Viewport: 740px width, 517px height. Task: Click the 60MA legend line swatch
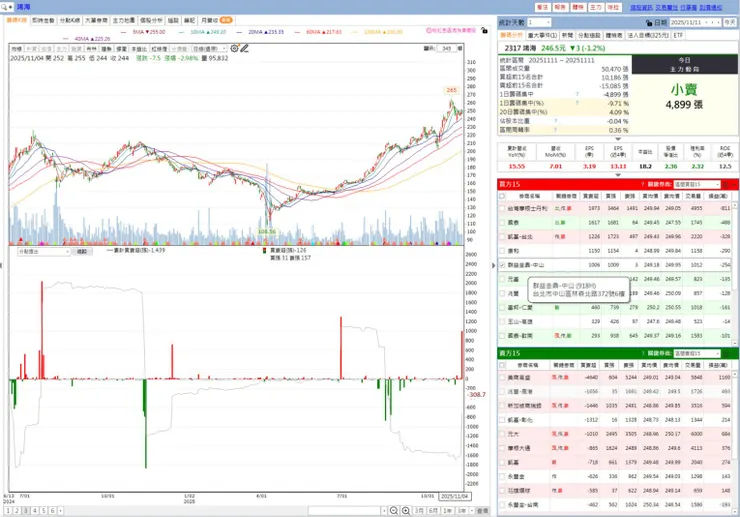[297, 32]
